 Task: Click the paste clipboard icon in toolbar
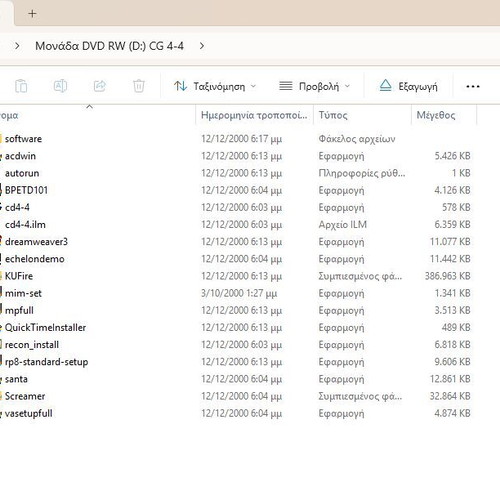pyautogui.click(x=21, y=86)
